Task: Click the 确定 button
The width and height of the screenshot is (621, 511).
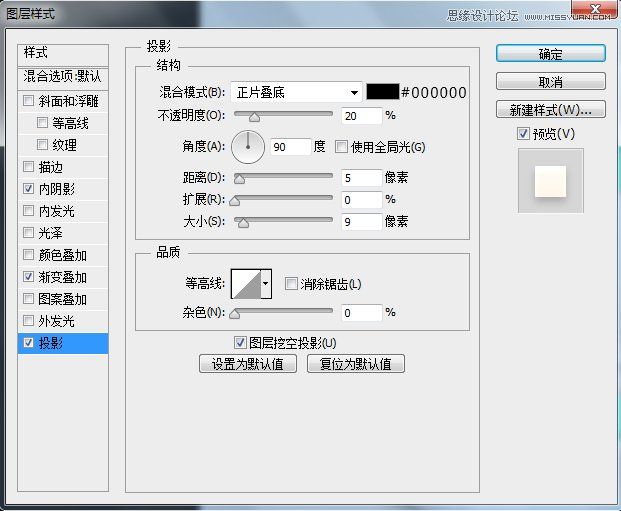Action: coord(551,53)
